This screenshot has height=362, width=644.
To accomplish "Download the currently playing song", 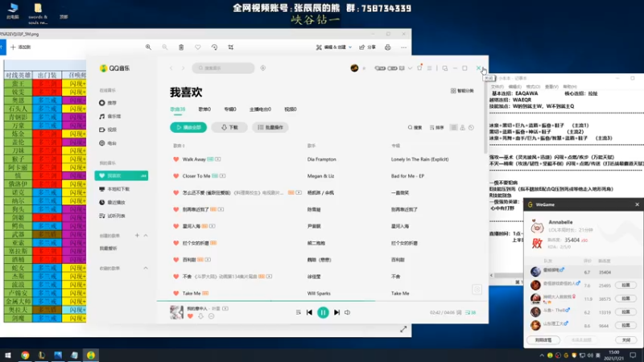I will (x=200, y=316).
